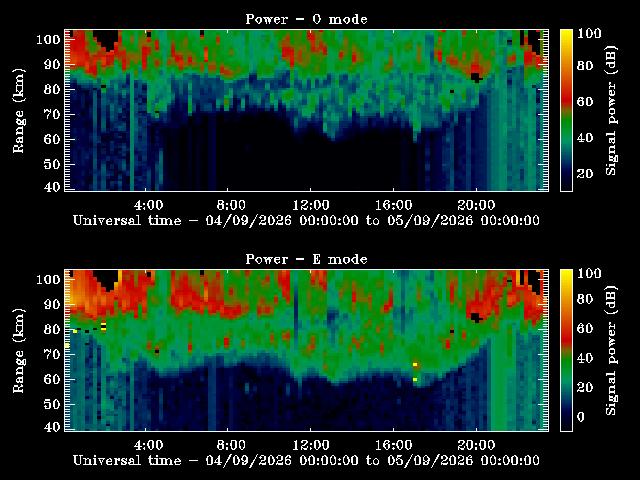Click the 90 km range tick on the O mode plot
Image resolution: width=640 pixels, height=480 pixels.
coord(52,64)
